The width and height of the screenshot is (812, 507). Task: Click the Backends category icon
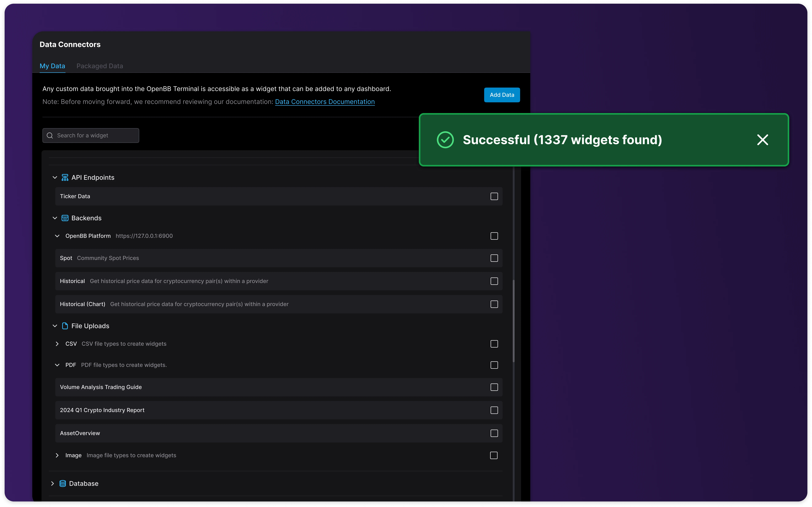(65, 218)
